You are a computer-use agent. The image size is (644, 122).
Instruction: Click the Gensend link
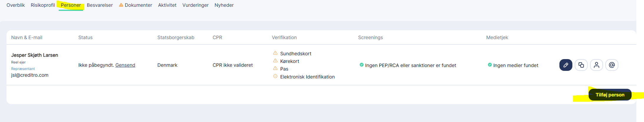click(x=125, y=65)
